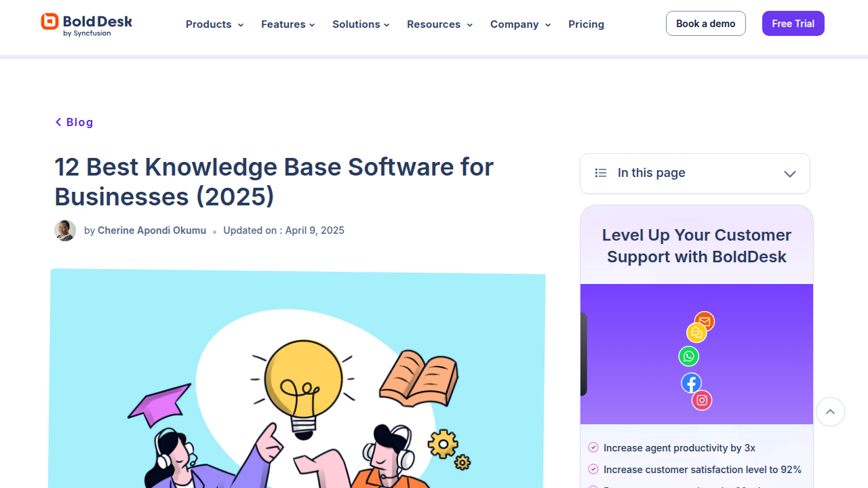Click the Instagram icon

tap(702, 401)
